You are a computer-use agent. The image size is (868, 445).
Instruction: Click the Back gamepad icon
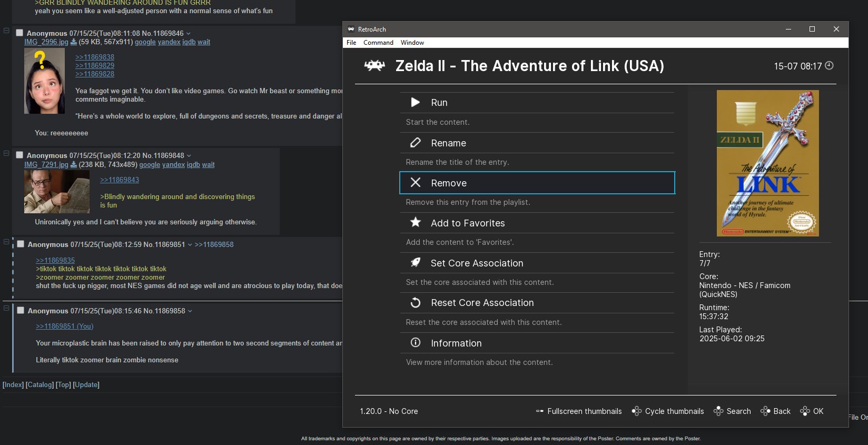(765, 411)
